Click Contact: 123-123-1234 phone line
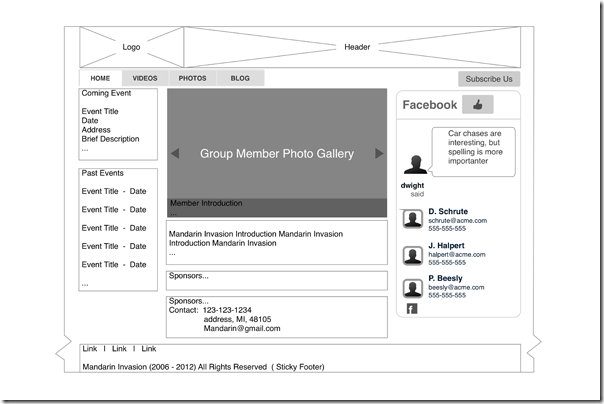Image resolution: width=604 pixels, height=404 pixels. (x=210, y=310)
